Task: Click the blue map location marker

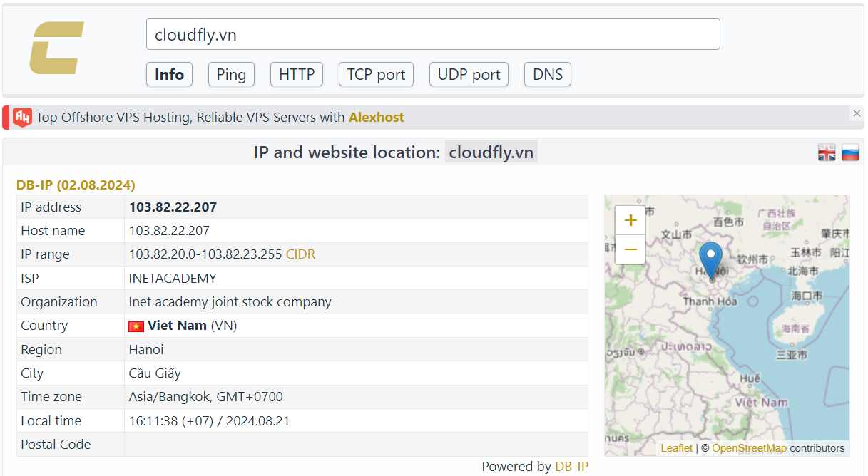Action: tap(710, 260)
